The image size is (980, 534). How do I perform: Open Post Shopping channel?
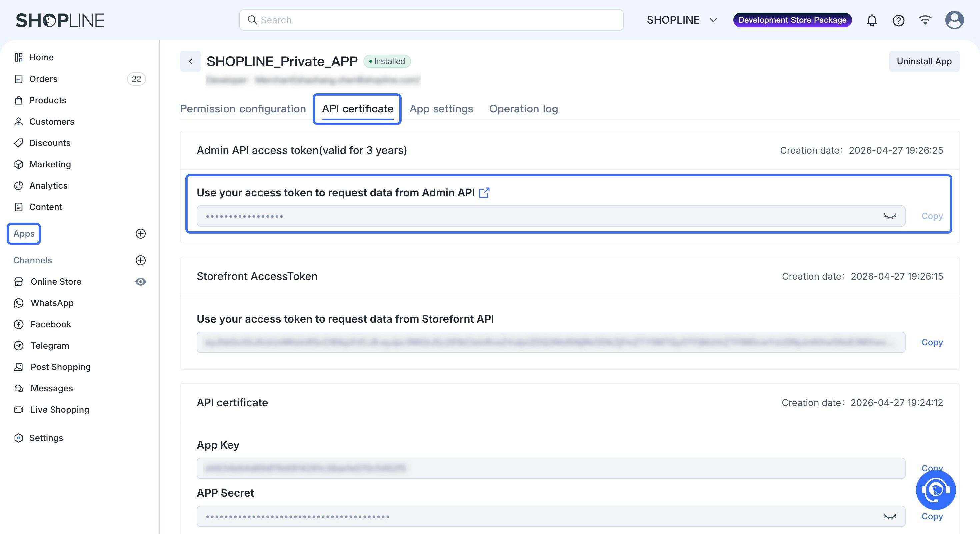60,367
